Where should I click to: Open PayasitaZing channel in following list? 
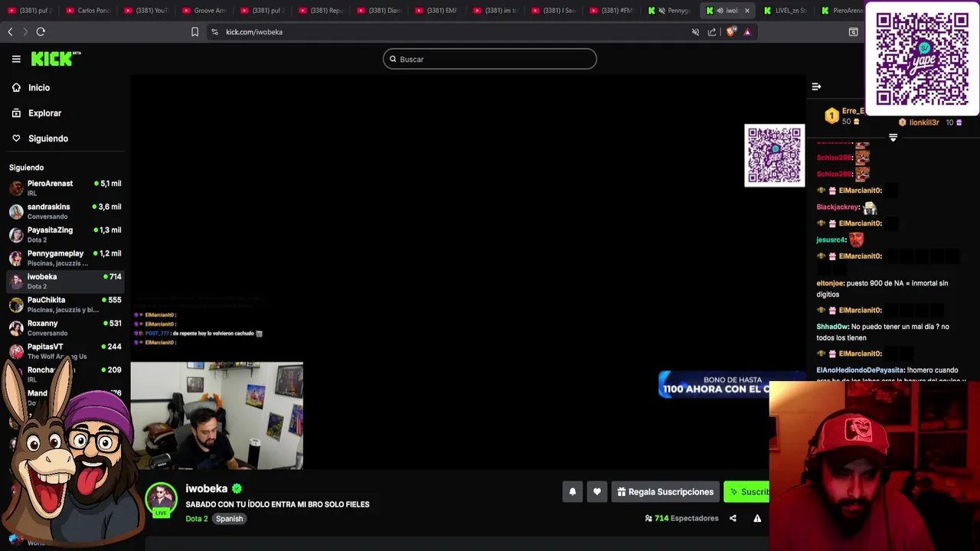click(65, 234)
